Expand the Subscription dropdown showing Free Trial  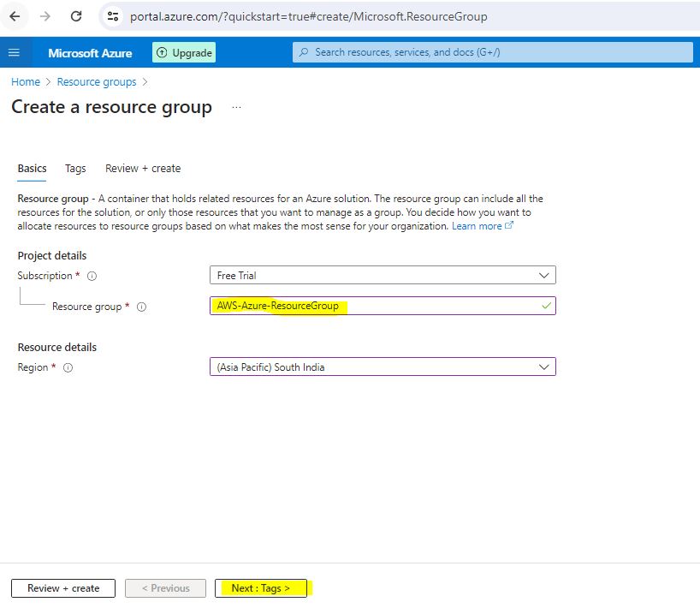[x=383, y=276]
